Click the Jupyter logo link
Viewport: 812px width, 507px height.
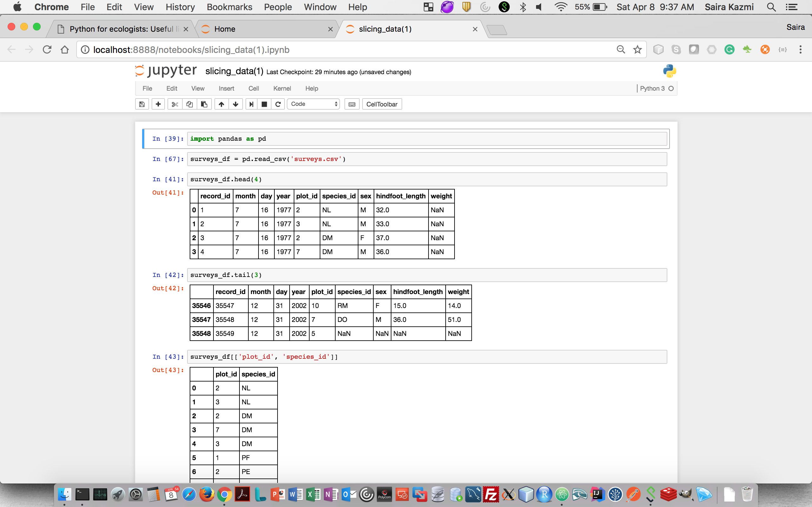coord(166,71)
